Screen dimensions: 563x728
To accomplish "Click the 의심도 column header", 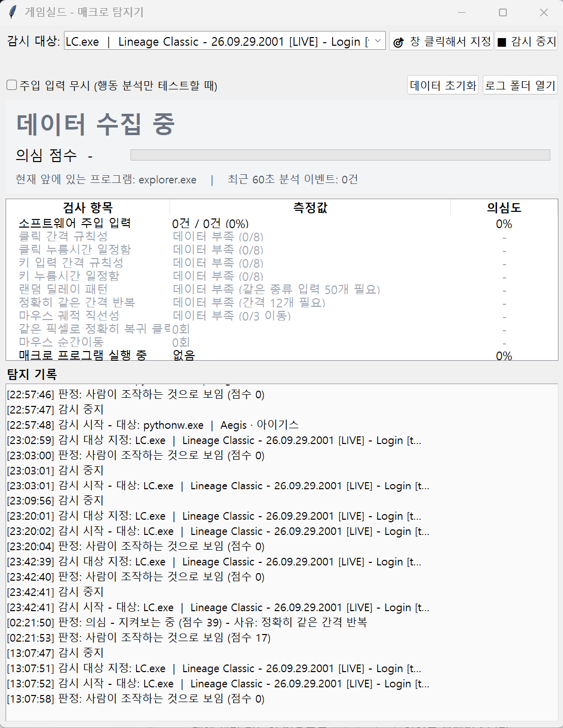I will [504, 207].
